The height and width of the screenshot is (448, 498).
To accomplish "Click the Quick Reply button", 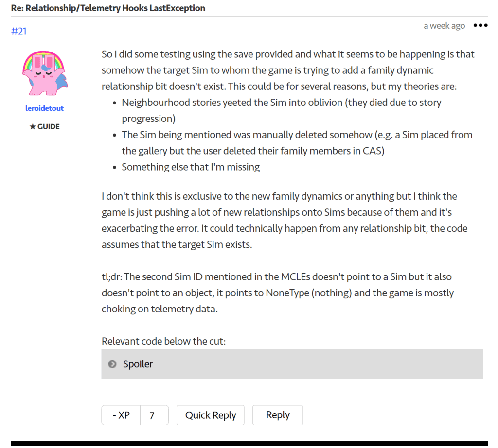I will point(211,415).
